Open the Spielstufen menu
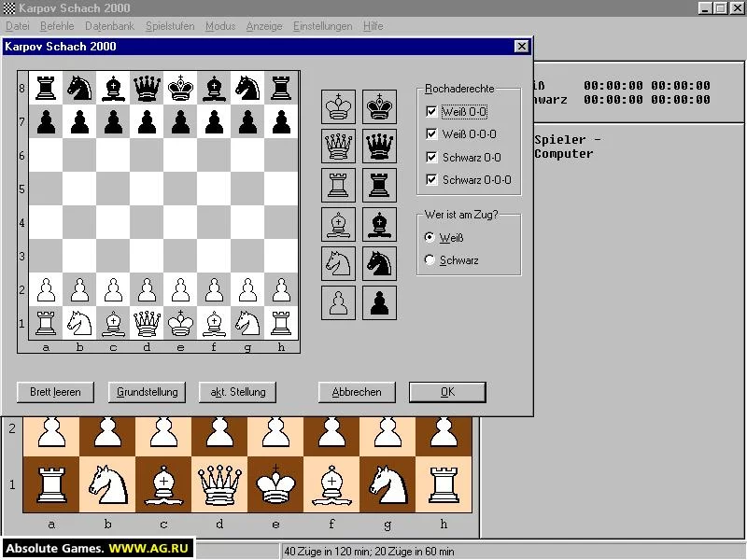Screen dimensions: 747x560 pos(170,26)
